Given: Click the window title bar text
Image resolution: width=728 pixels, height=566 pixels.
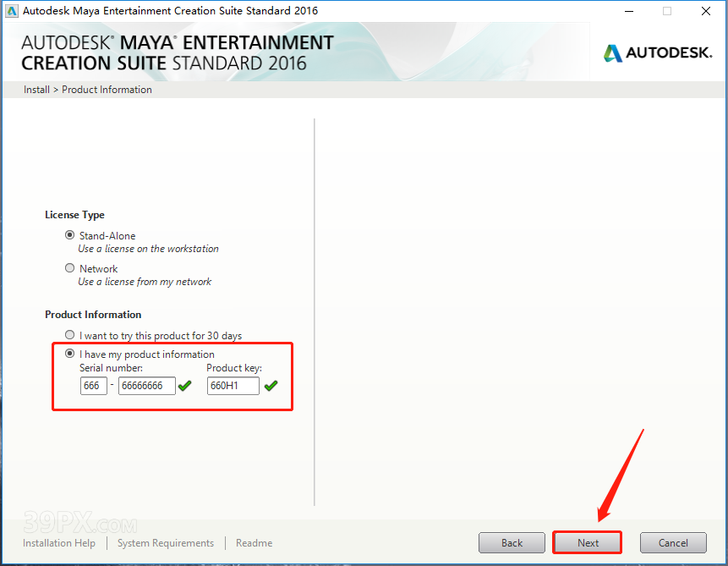Looking at the screenshot, I should tap(171, 11).
